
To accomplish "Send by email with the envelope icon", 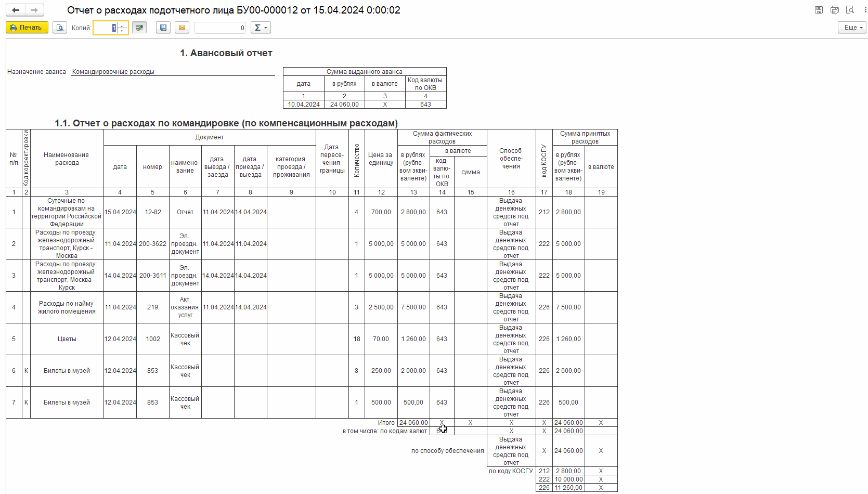I will (182, 28).
